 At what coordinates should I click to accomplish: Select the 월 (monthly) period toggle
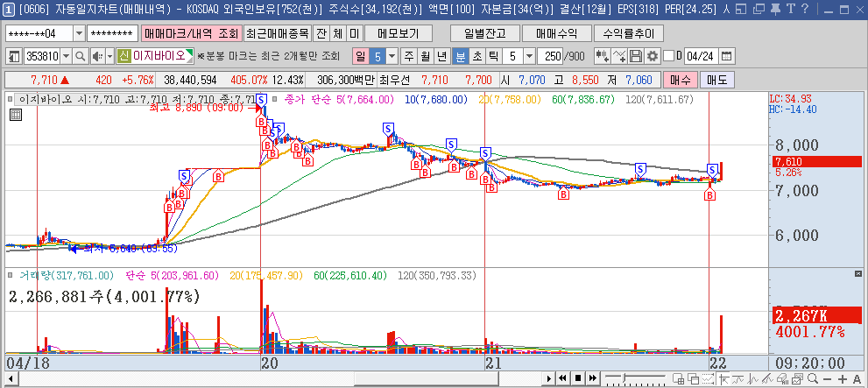(x=425, y=56)
